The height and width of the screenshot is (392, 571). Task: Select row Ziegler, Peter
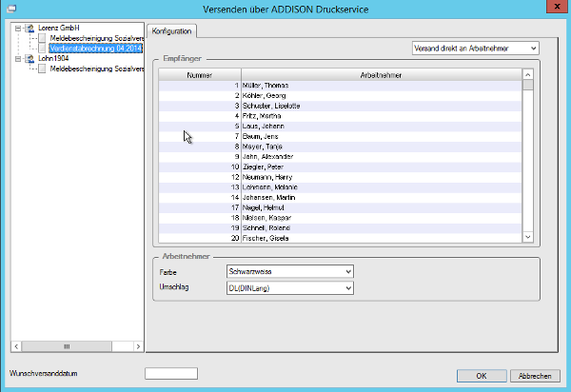click(340, 167)
